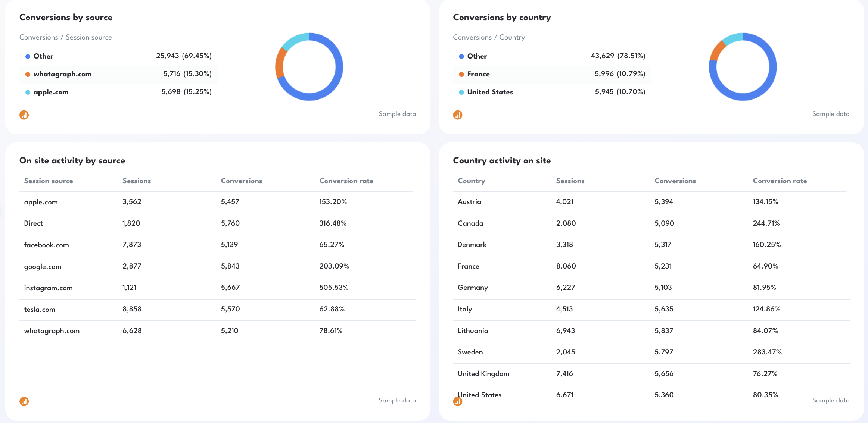The width and height of the screenshot is (868, 423).
Task: Toggle the apple.com legend entry
Action: pos(51,92)
